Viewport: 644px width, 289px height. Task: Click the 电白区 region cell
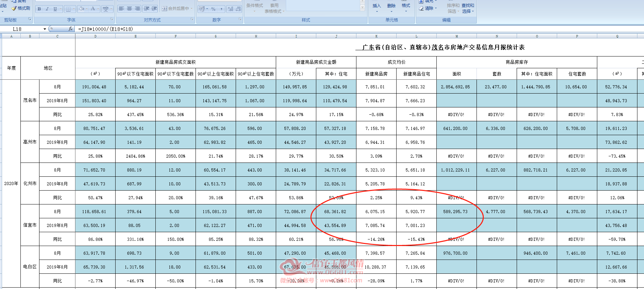30,267
